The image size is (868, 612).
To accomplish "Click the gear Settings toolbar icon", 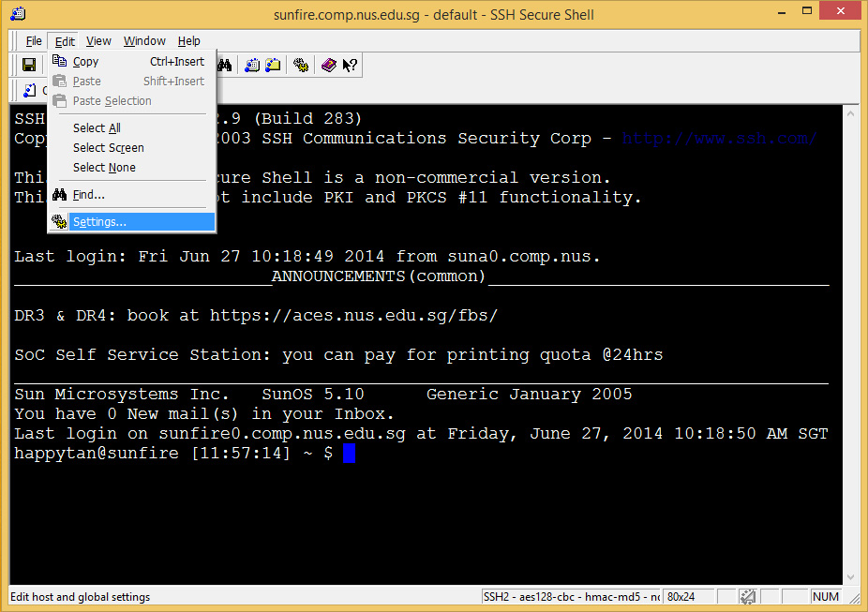I will pyautogui.click(x=301, y=66).
